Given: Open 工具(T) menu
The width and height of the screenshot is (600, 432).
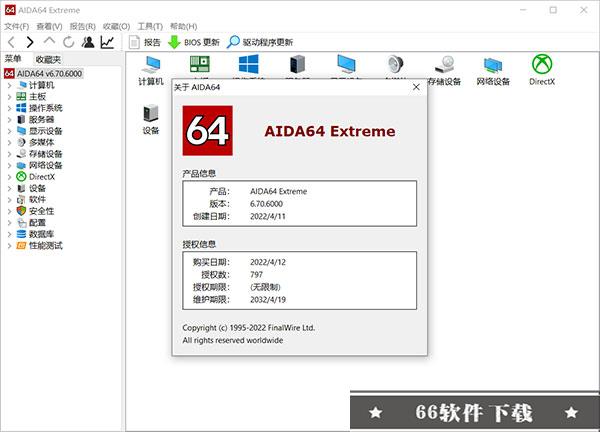Looking at the screenshot, I should (150, 26).
